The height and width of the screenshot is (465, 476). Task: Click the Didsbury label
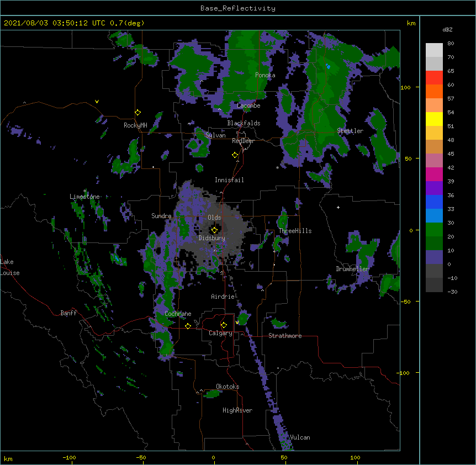[x=212, y=238]
